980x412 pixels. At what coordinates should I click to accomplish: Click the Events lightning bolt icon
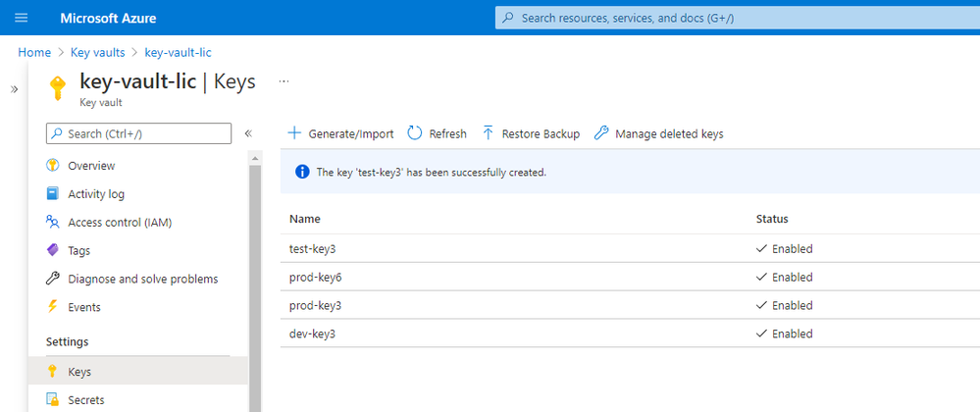pyautogui.click(x=53, y=307)
